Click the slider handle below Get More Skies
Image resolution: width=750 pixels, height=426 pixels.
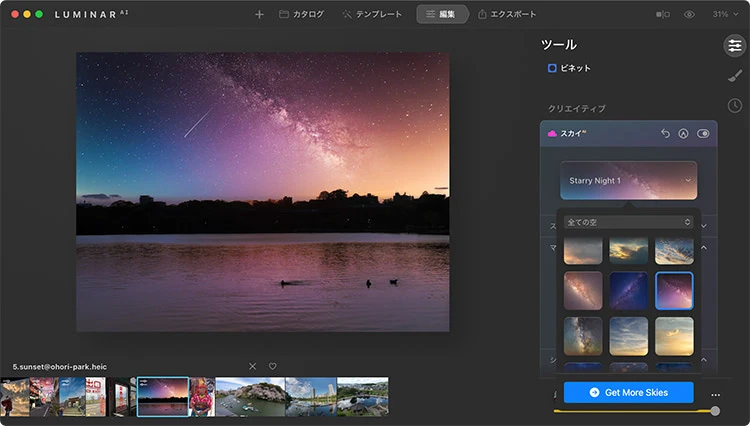tap(714, 411)
